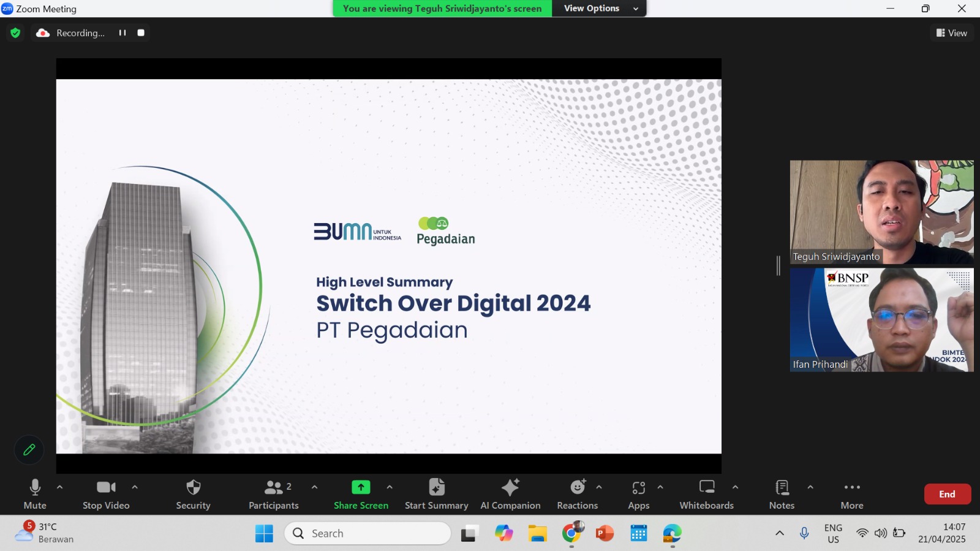Open the View layout menu

point(951,33)
